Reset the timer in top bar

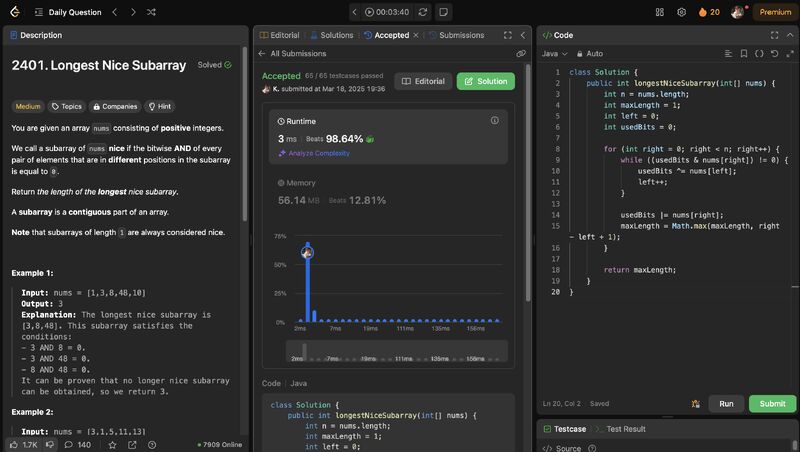point(423,12)
